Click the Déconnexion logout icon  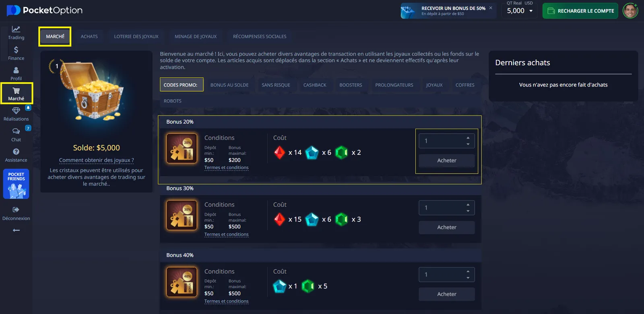pyautogui.click(x=16, y=210)
